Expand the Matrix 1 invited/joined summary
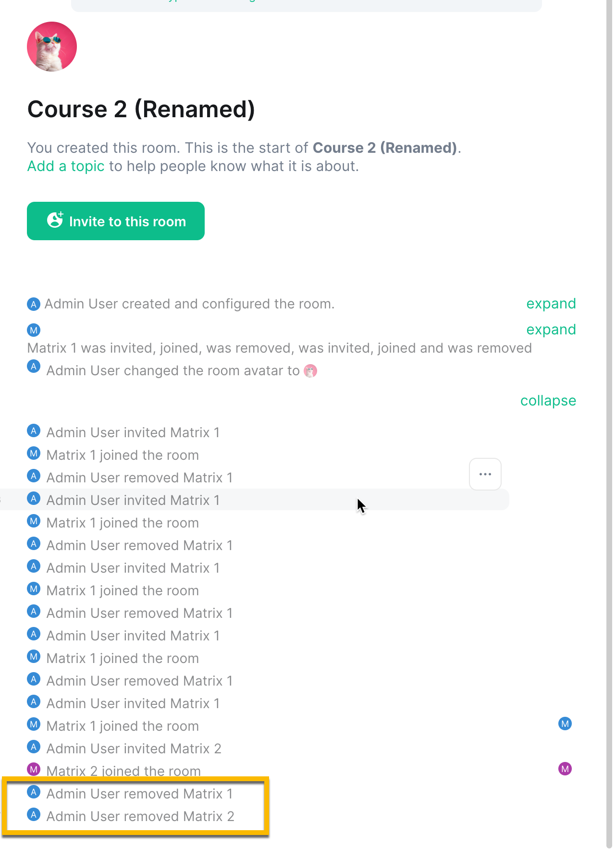The height and width of the screenshot is (859, 616). (551, 330)
